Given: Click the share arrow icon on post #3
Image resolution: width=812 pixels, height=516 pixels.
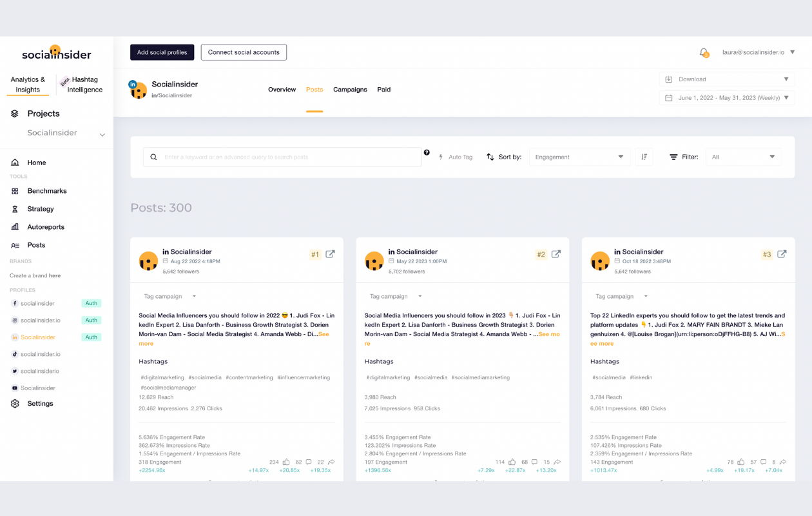Looking at the screenshot, I should point(783,462).
